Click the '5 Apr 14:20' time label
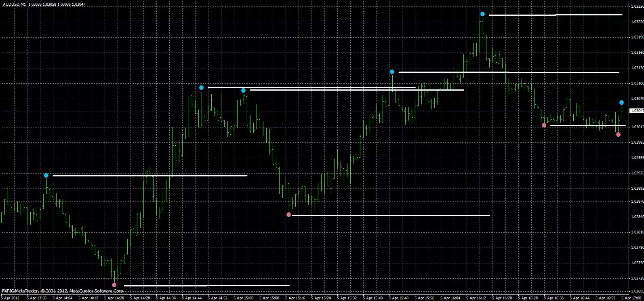Image resolution: width=644 pixels, height=301 pixels. point(115,298)
